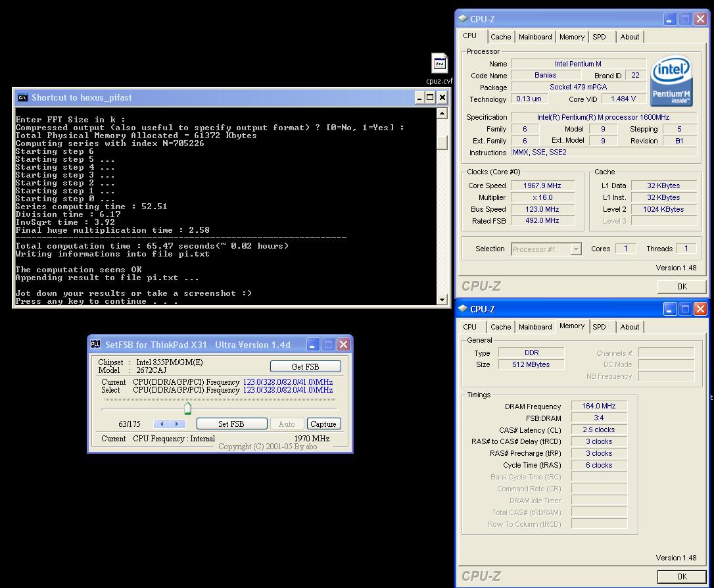
Task: Click OK in top CPU-Z window
Action: pos(682,287)
